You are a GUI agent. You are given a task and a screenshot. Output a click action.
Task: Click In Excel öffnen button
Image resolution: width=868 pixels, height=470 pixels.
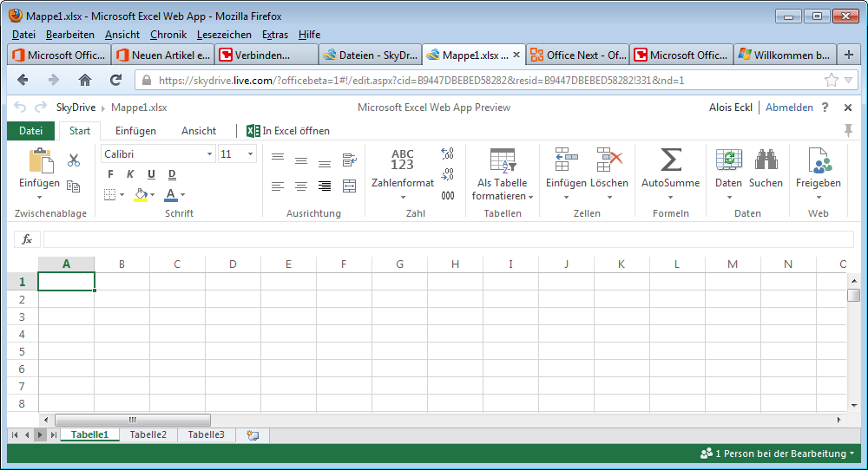(288, 131)
